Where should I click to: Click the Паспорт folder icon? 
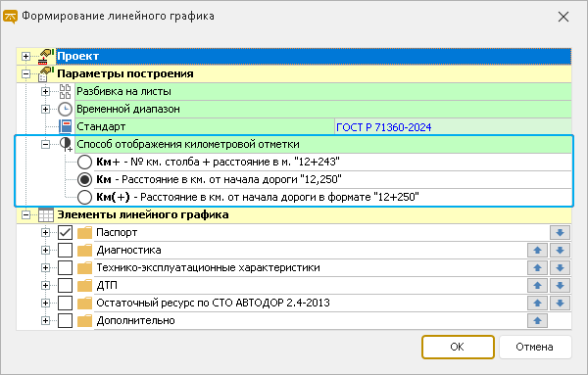click(84, 233)
